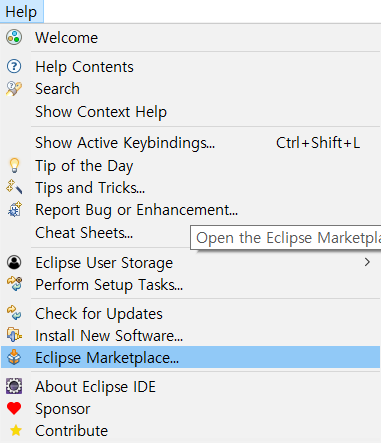Click the Tips and Tricks wand icon
This screenshot has height=443, width=381.
14,187
